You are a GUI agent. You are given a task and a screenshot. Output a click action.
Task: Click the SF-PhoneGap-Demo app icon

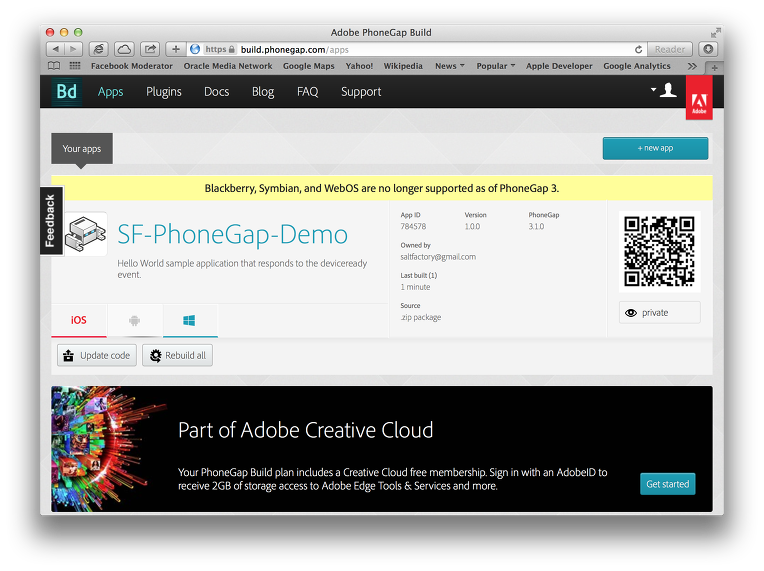click(86, 234)
